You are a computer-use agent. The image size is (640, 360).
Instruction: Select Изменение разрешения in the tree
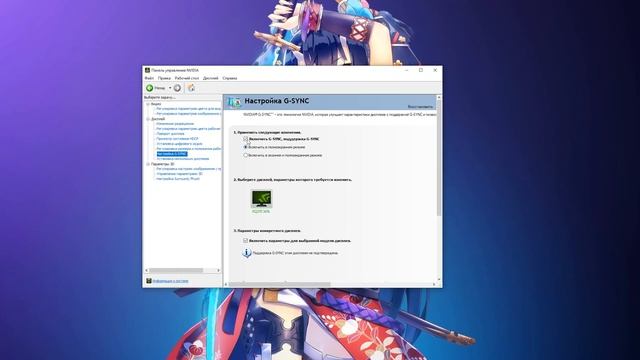pos(175,124)
